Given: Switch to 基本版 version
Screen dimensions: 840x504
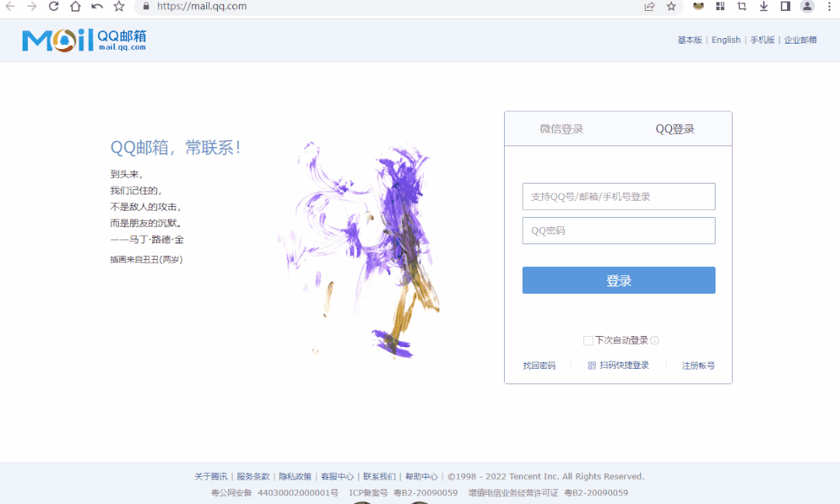Looking at the screenshot, I should [x=689, y=40].
